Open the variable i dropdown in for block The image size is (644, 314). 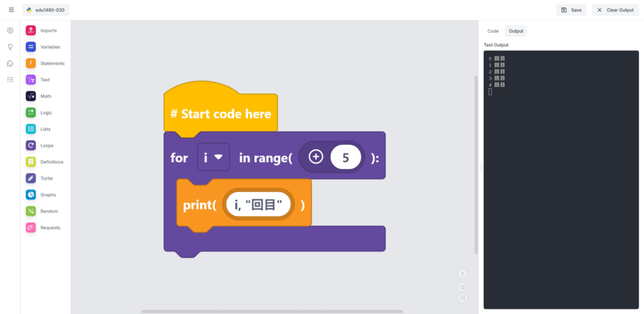tap(213, 157)
